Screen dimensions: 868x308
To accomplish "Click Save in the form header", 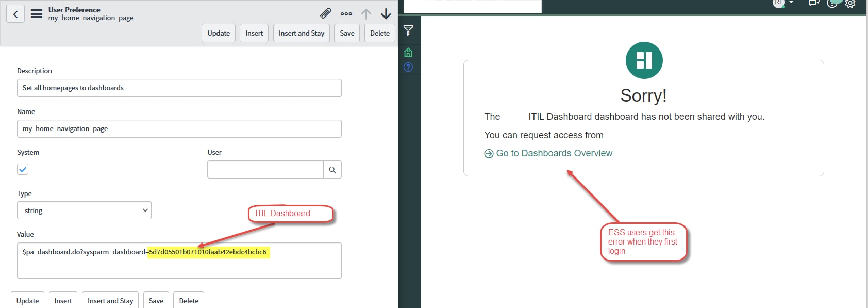I will pos(347,33).
